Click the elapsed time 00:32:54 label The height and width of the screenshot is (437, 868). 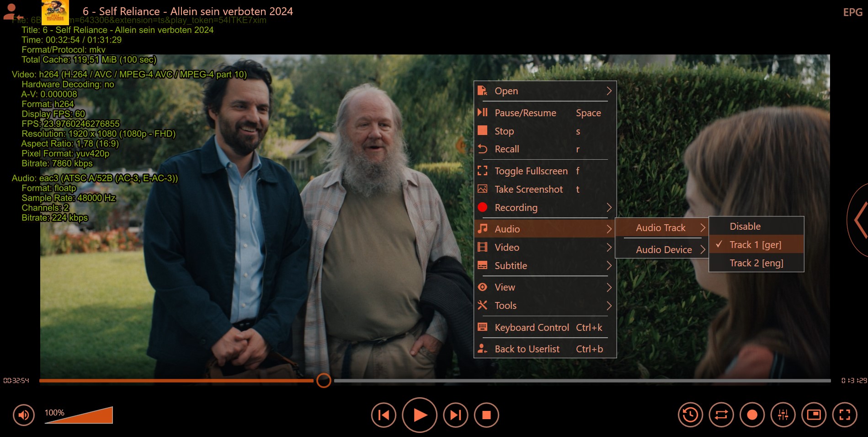tap(16, 381)
